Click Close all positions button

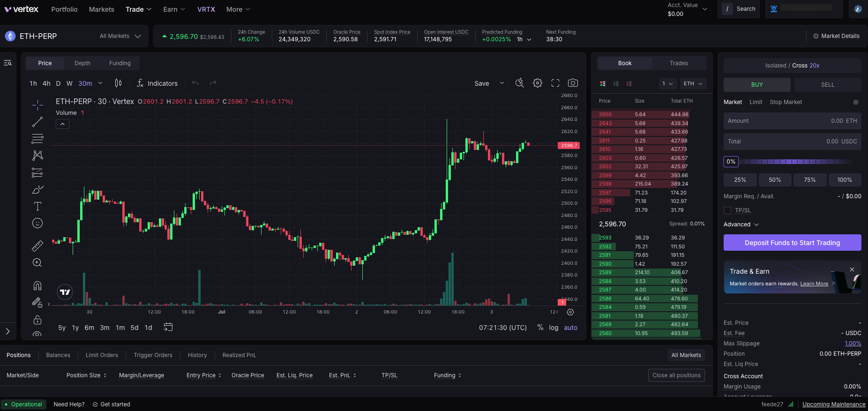pyautogui.click(x=676, y=375)
